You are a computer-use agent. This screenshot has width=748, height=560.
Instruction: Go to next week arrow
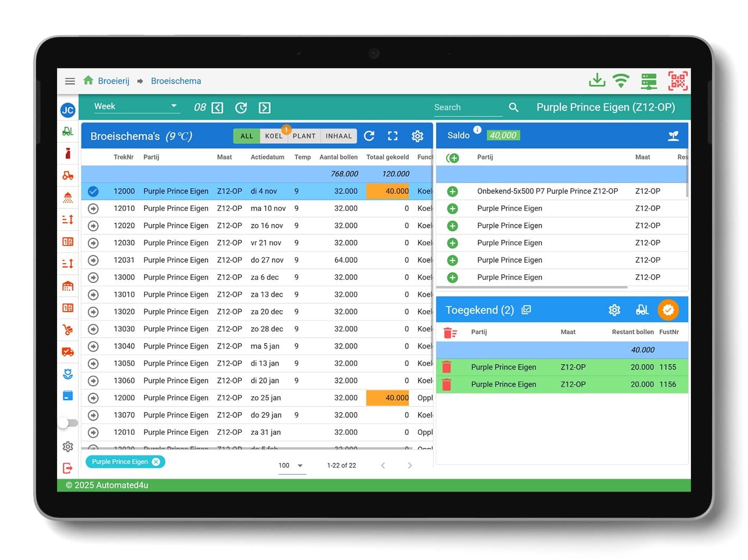(x=265, y=108)
